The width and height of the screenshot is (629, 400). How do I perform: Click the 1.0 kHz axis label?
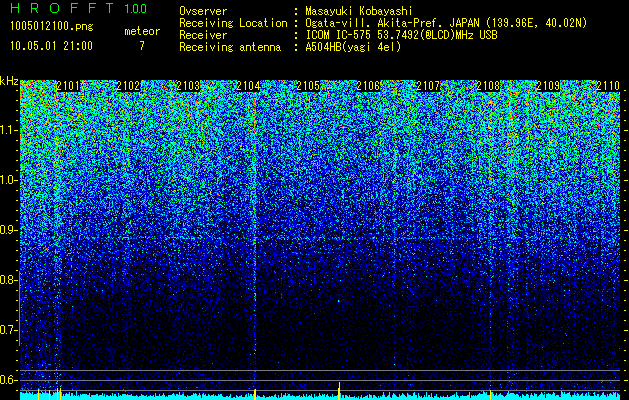pyautogui.click(x=9, y=180)
